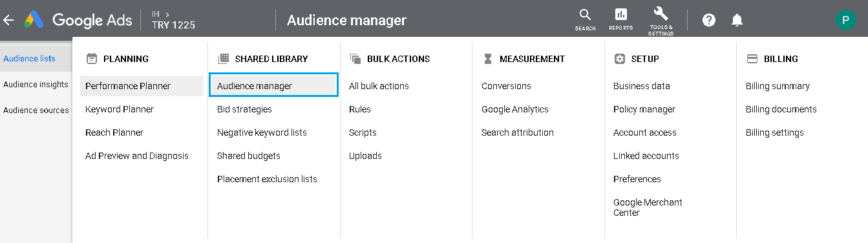
Task: Open Account access
Action: click(x=645, y=132)
